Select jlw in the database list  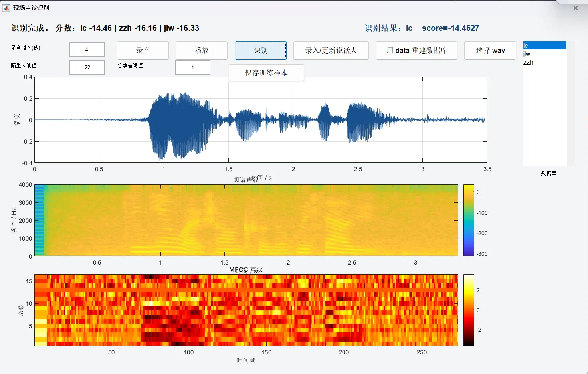click(544, 54)
